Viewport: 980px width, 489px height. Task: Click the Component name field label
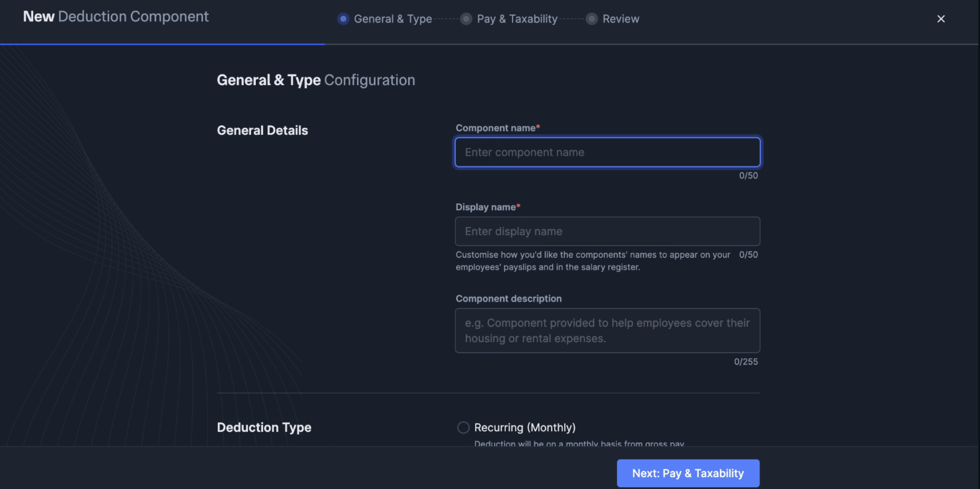tap(497, 128)
